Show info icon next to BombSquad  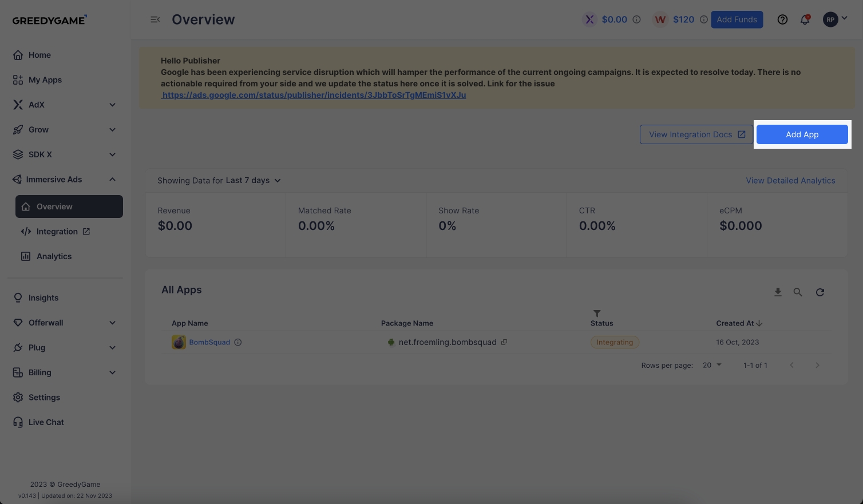point(238,342)
